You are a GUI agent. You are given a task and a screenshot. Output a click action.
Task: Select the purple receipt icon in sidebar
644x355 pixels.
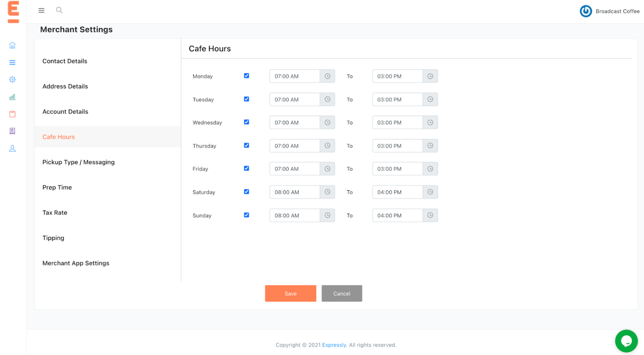(x=12, y=131)
